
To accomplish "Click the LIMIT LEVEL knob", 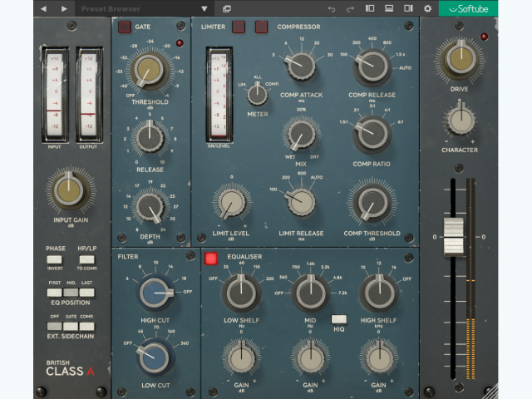I will pos(232,203).
